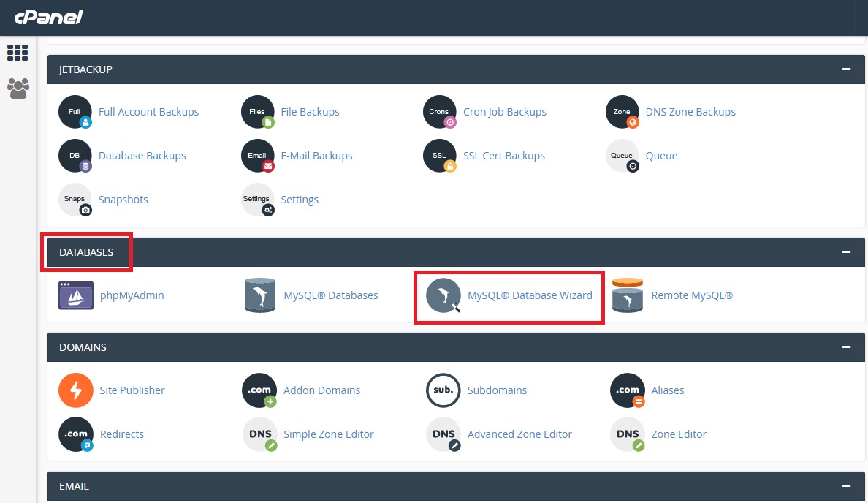Click the Cron Job Backups icon
The height and width of the screenshot is (503, 868).
coord(440,112)
